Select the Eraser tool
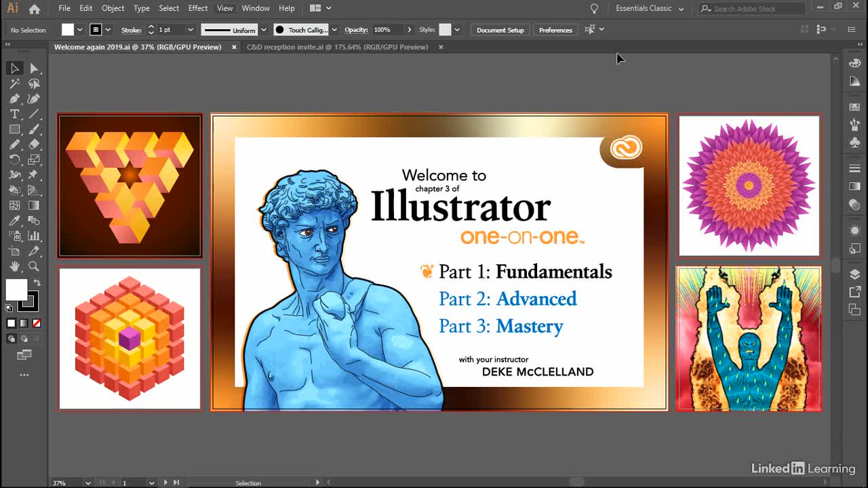The width and height of the screenshot is (868, 488). pos(34,144)
